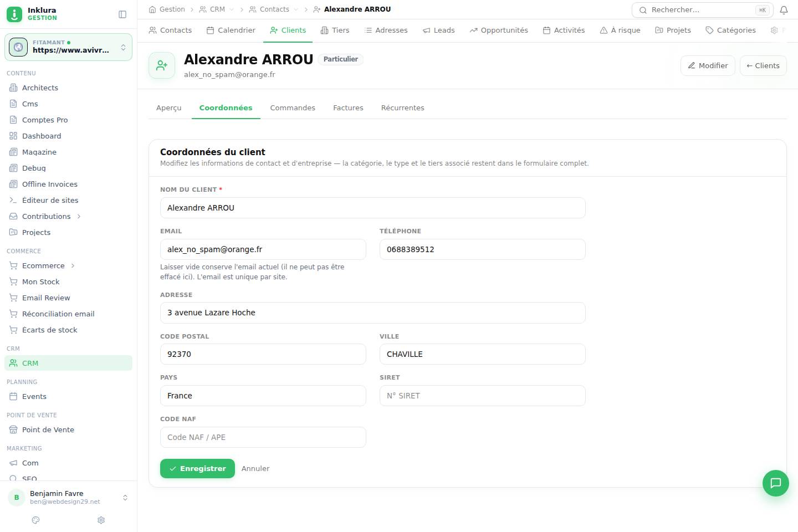Screen dimensions: 798x532
Task: Click the Code postal field
Action: pyautogui.click(x=263, y=354)
